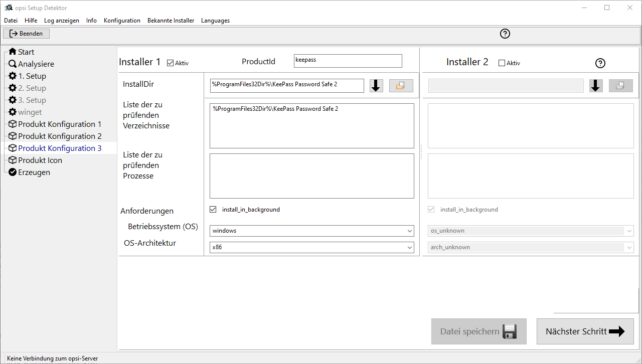Click the Prozesse list box of Installer 1
642x364 pixels.
pos(312,176)
